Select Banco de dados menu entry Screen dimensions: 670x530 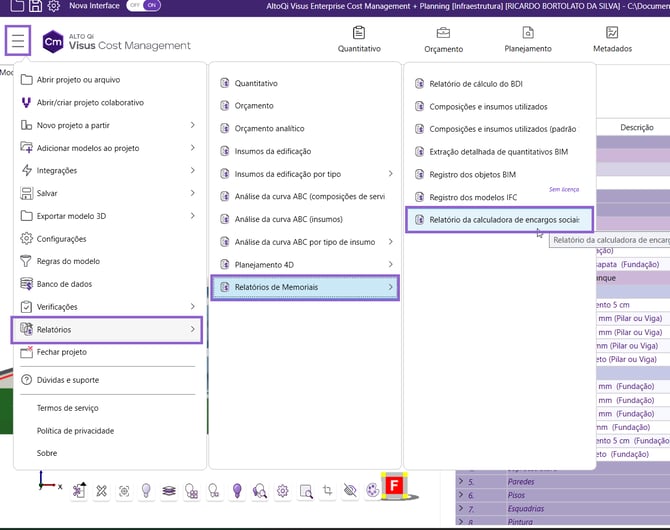coord(66,284)
